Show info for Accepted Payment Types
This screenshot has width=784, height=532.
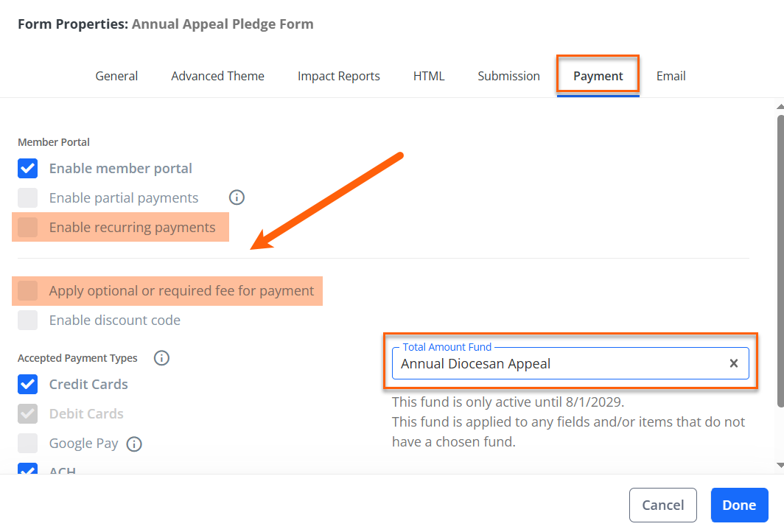point(161,358)
